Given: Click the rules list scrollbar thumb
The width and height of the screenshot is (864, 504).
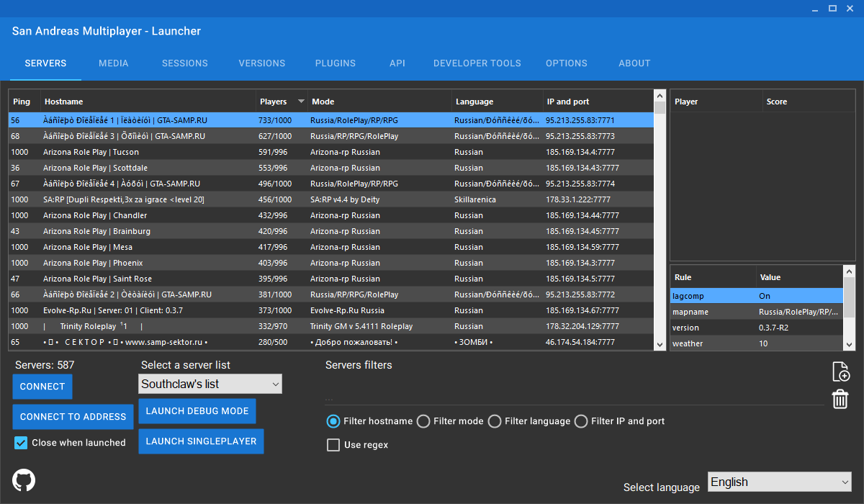Looking at the screenshot, I should pos(849,297).
